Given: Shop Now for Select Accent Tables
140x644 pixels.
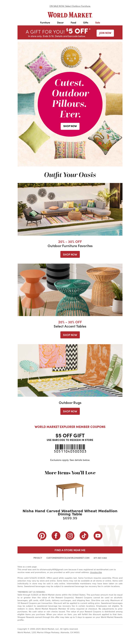Looking at the screenshot, I should pyautogui.click(x=70, y=335).
